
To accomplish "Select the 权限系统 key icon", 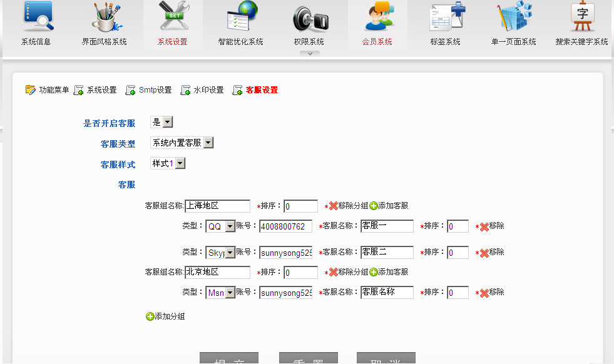I will [309, 18].
